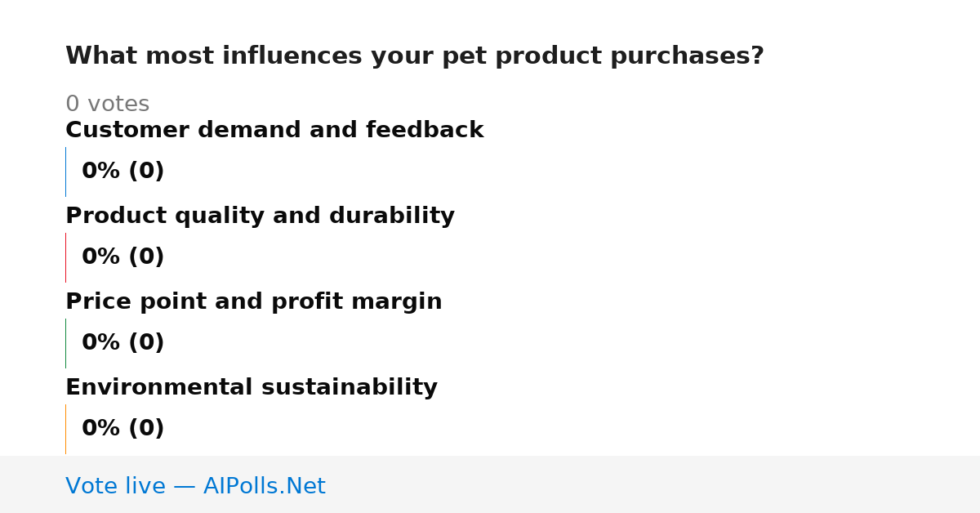Viewport: 980px width, 513px height.
Task: Click the poll question heading
Action: coord(415,56)
